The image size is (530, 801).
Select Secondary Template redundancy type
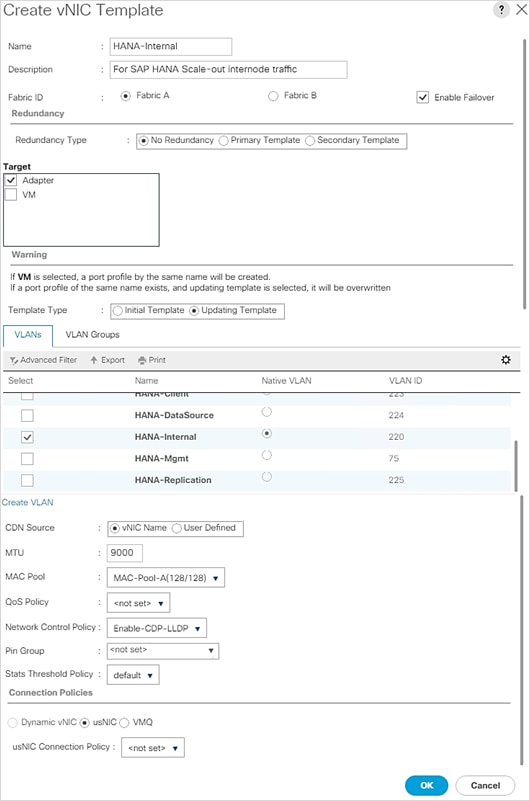coord(310,140)
